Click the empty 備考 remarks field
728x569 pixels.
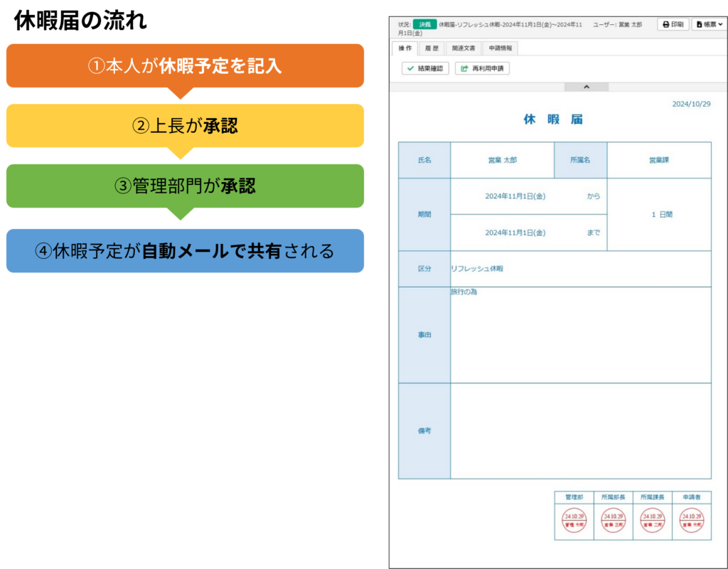[580, 431]
